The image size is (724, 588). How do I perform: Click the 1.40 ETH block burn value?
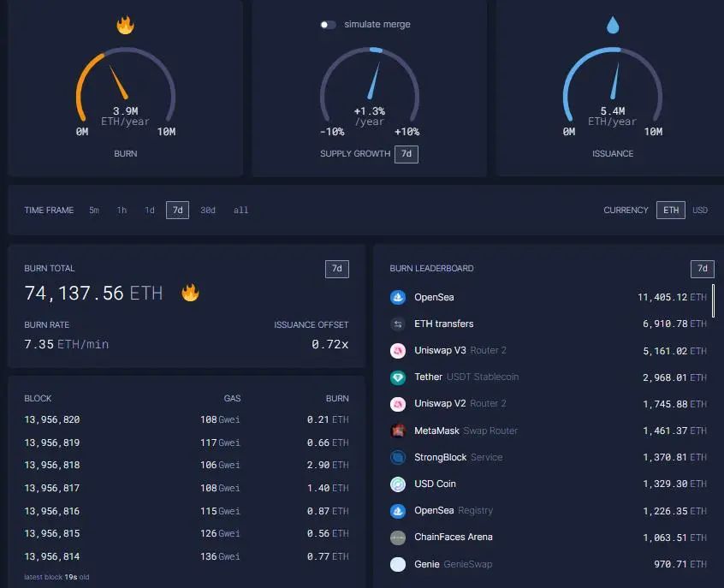[328, 488]
